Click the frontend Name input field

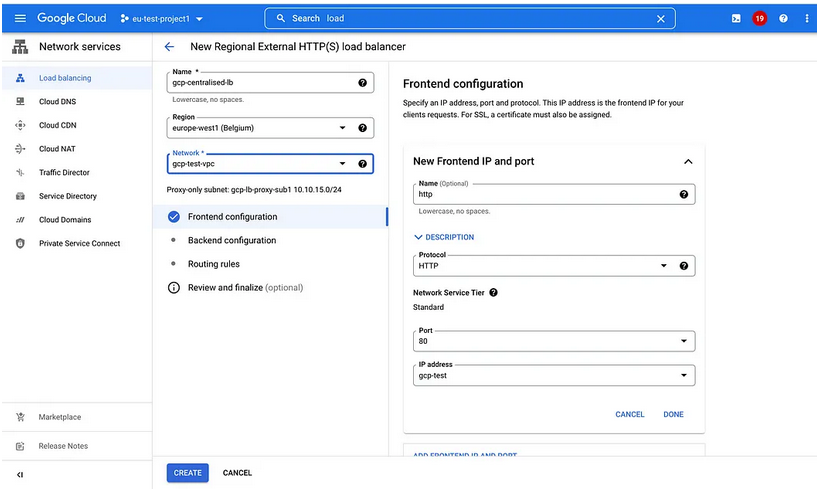tap(545, 195)
